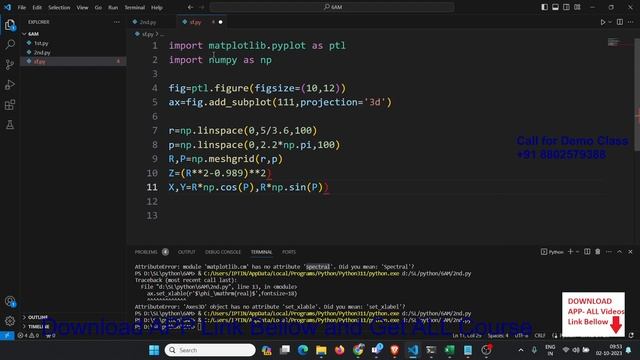Select the Python terminal profile label
The height and width of the screenshot is (360, 640).
(x=552, y=252)
